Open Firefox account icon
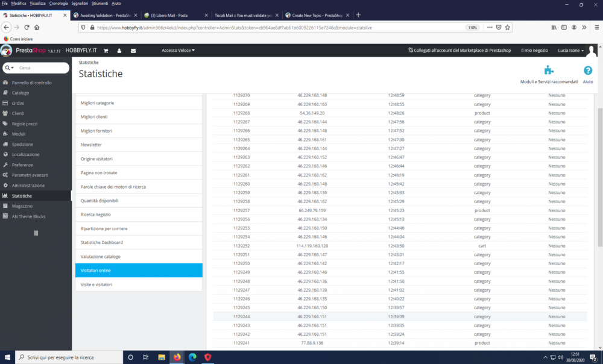This screenshot has height=364, width=603. coord(574,27)
